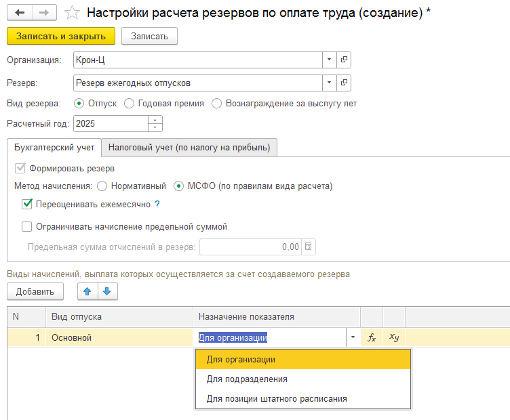Open the Организация record with open icon
510x420 pixels.
pos(344,60)
